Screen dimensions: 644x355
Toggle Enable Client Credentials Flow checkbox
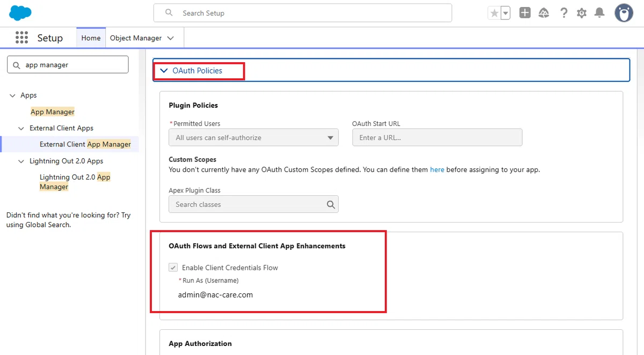point(173,268)
